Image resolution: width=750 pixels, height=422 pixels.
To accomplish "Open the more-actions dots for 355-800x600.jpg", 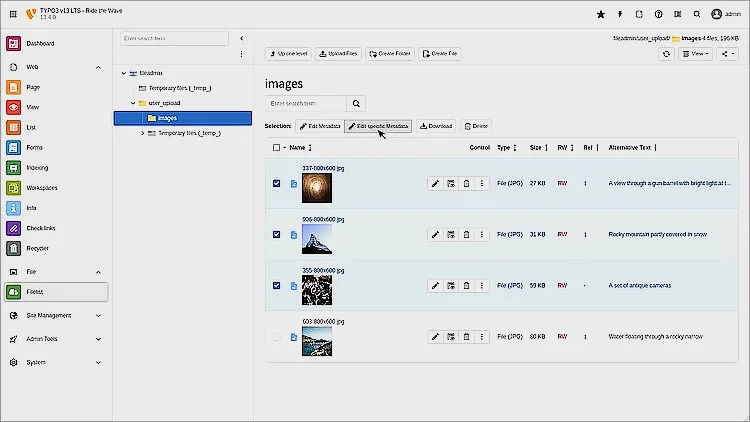I will 481,285.
